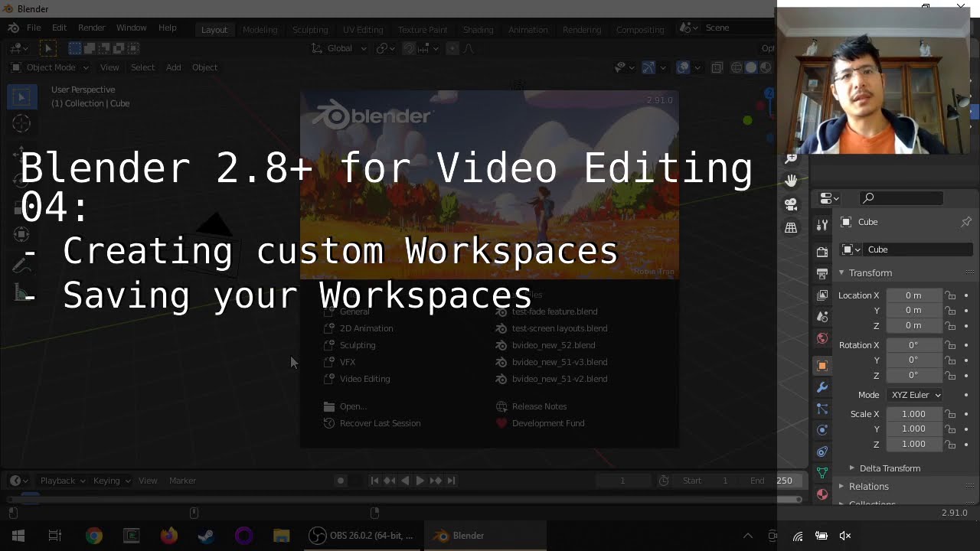Screen dimensions: 980x551
Task: Click the Chrome icon in the taskbar
Action: (x=94, y=536)
